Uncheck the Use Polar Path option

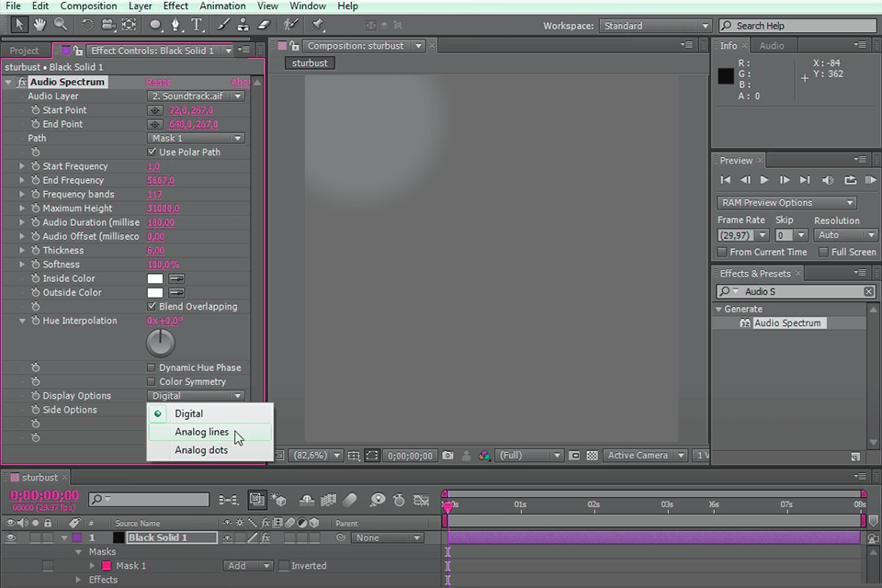pos(153,152)
